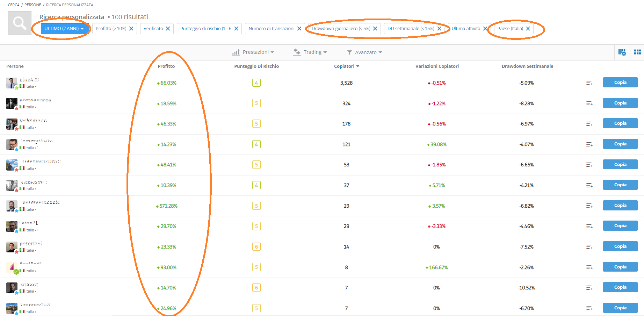644x316 pixels.
Task: Remove the DD settimanale filter
Action: point(439,29)
